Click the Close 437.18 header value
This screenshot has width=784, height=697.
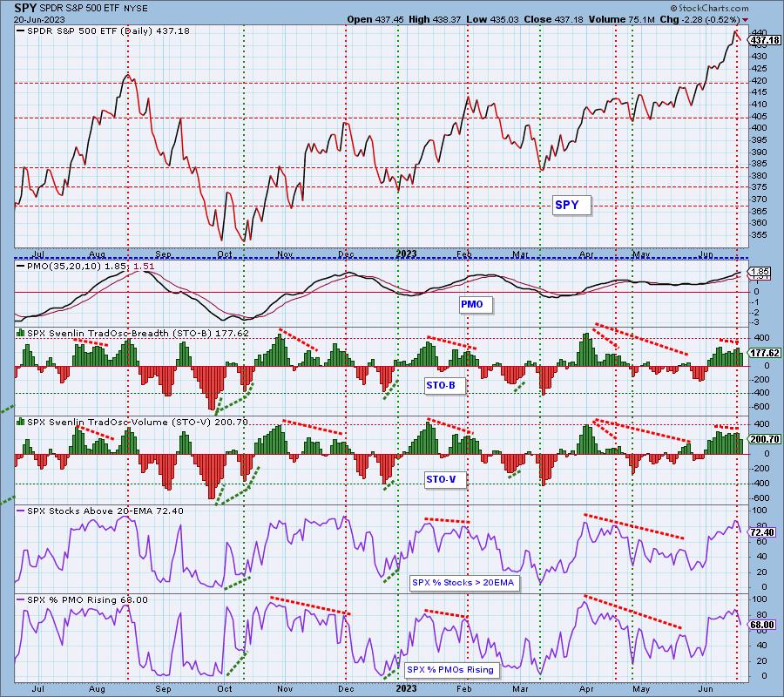tap(553, 19)
